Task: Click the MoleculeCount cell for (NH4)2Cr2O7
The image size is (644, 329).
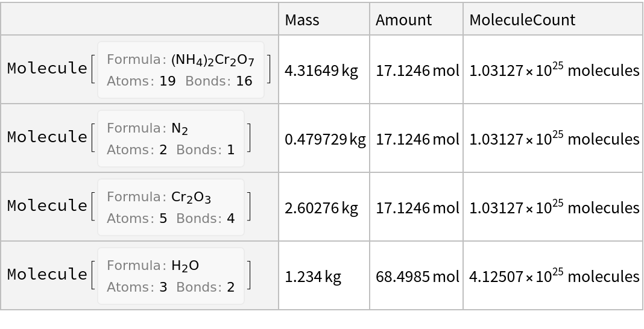Action: tap(552, 69)
